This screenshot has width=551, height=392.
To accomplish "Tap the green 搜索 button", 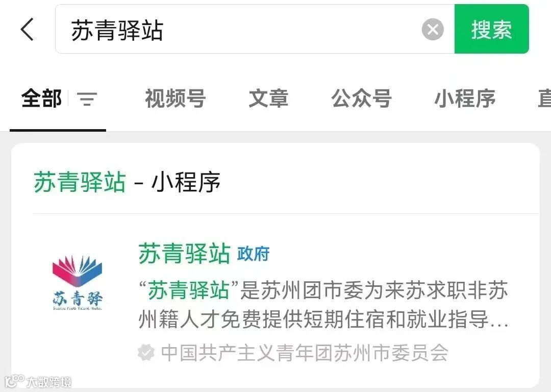I will (492, 29).
